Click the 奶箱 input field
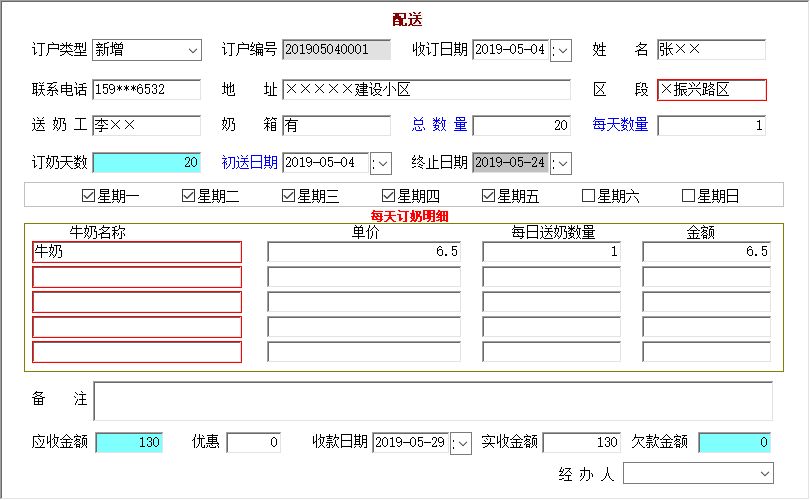Screen dimensions: 810x500 tap(336, 125)
